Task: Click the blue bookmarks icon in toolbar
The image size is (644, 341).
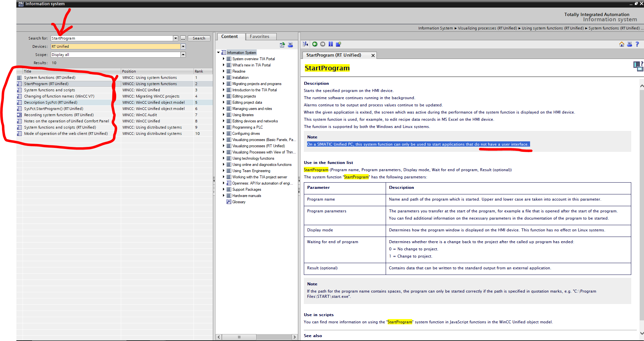Action: coord(331,44)
